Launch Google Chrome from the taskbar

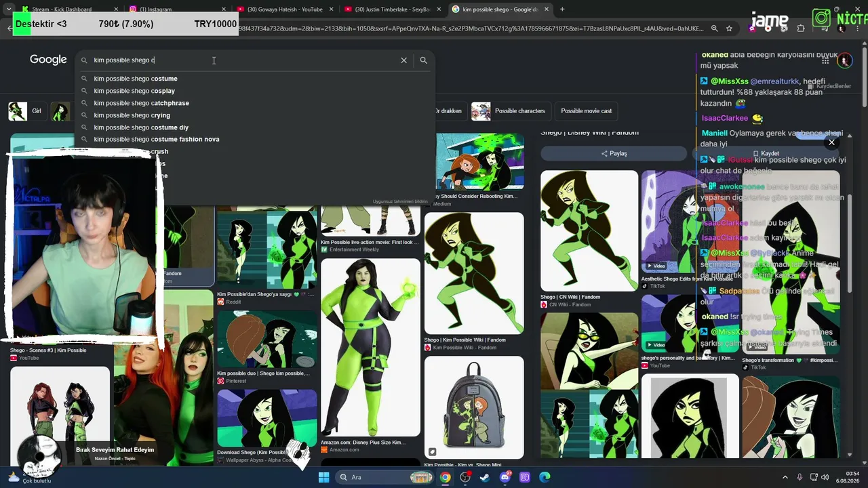(445, 477)
